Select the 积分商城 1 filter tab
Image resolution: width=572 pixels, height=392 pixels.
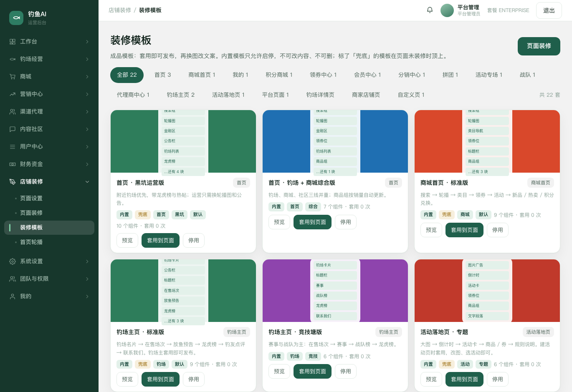[279, 75]
